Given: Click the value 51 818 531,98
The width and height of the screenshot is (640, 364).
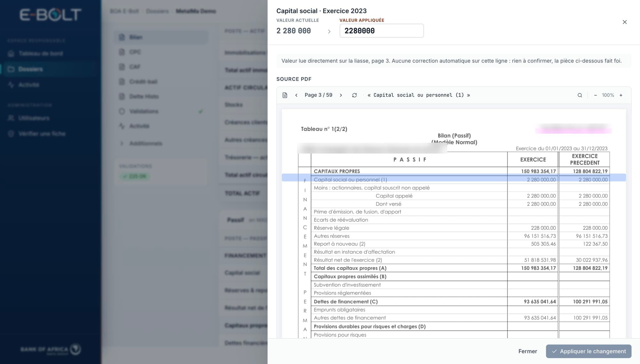Looking at the screenshot, I should coord(540,260).
